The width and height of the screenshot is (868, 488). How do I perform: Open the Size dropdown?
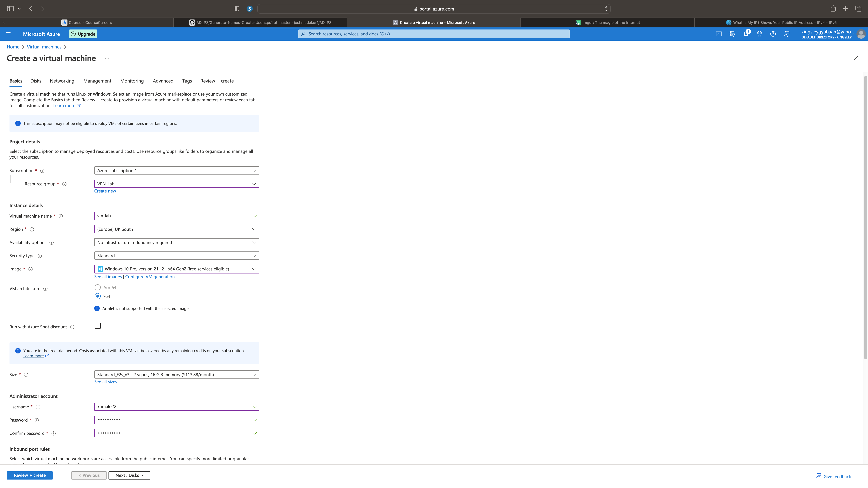(x=176, y=374)
